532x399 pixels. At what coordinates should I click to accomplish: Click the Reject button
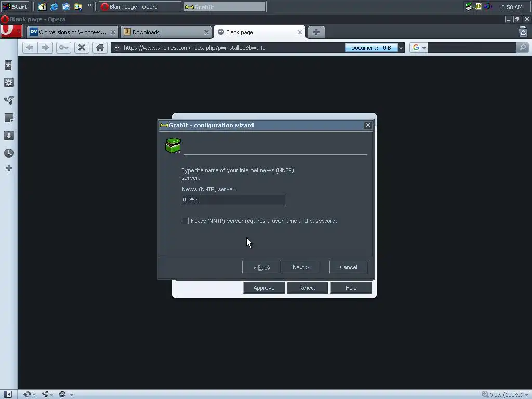coord(308,288)
